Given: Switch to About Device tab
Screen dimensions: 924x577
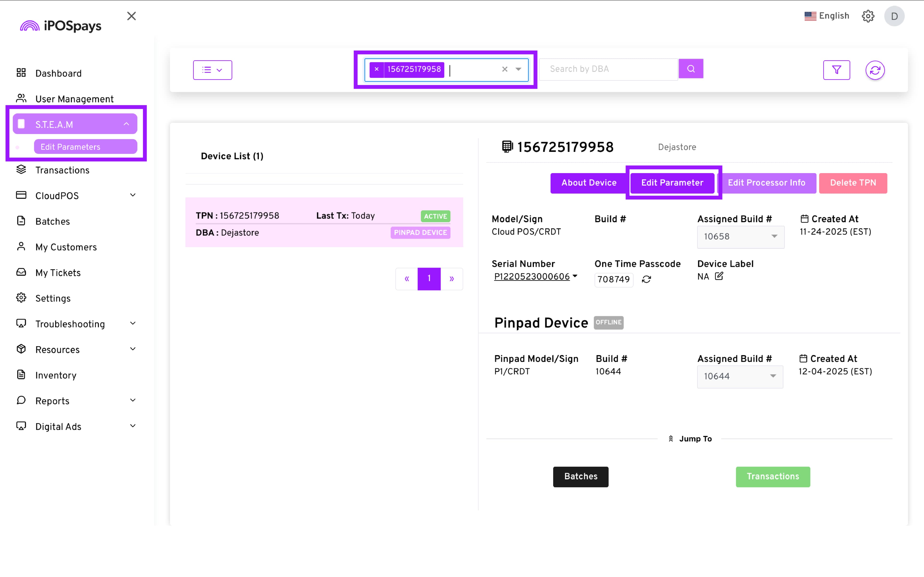Looking at the screenshot, I should tap(588, 183).
